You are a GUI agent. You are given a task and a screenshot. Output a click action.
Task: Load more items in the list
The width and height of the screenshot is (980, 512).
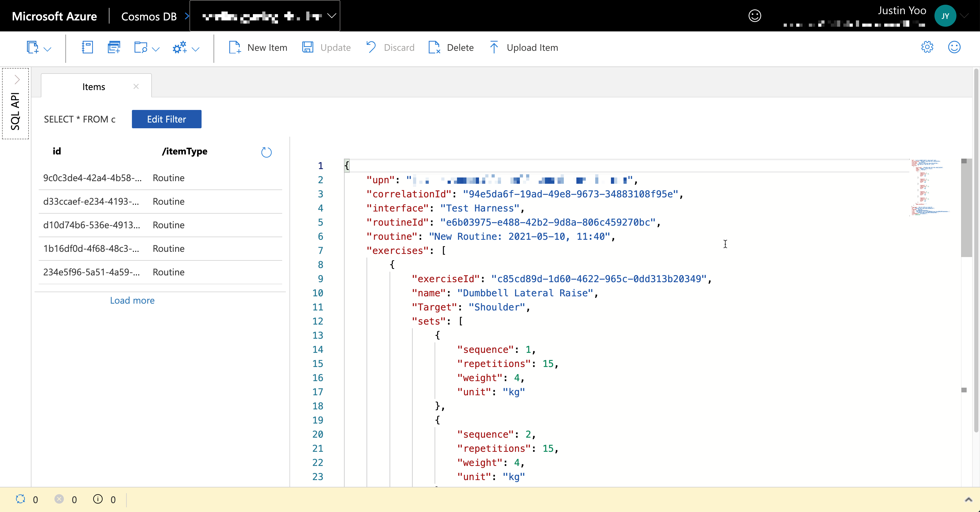132,300
